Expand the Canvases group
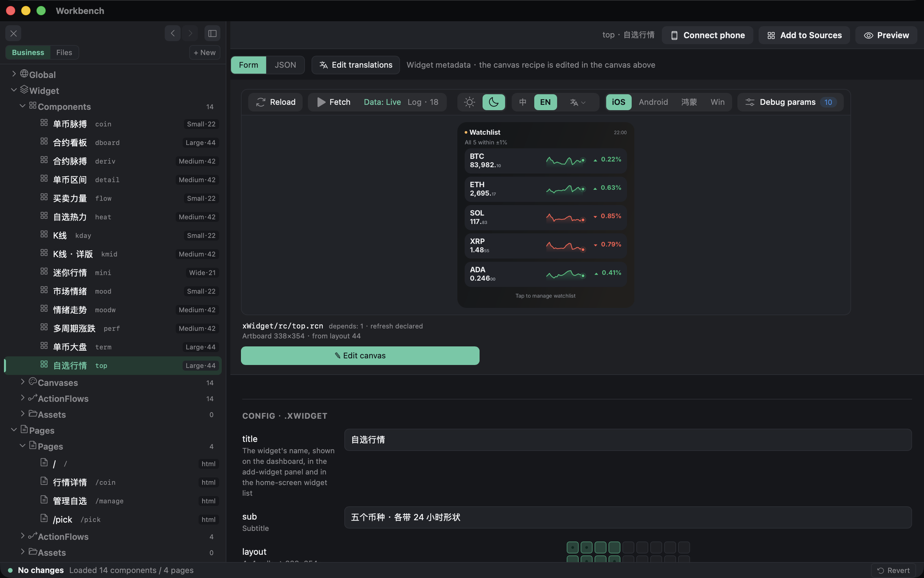Screen dimensions: 924x578 pos(22,382)
